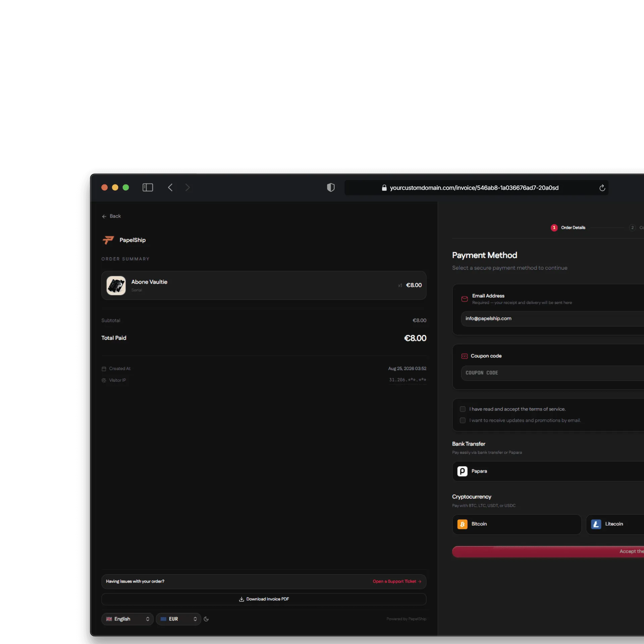
Task: Toggle the browser sidebar icon
Action: (148, 187)
